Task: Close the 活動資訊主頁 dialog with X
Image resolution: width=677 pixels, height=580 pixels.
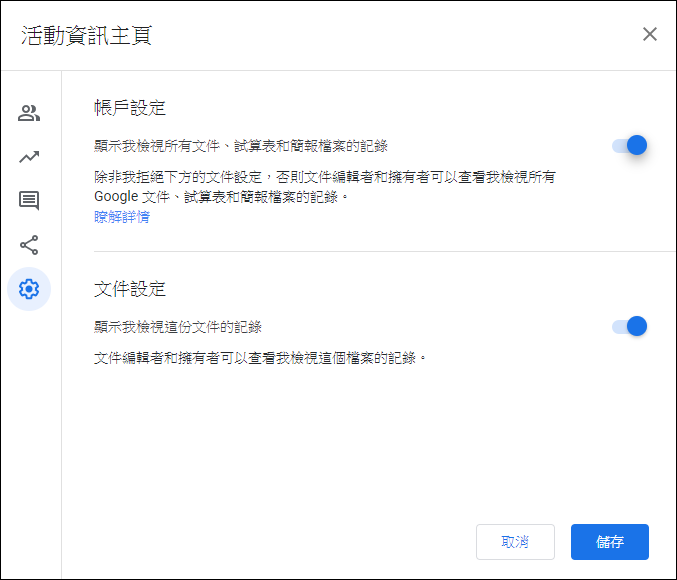Action: point(650,34)
